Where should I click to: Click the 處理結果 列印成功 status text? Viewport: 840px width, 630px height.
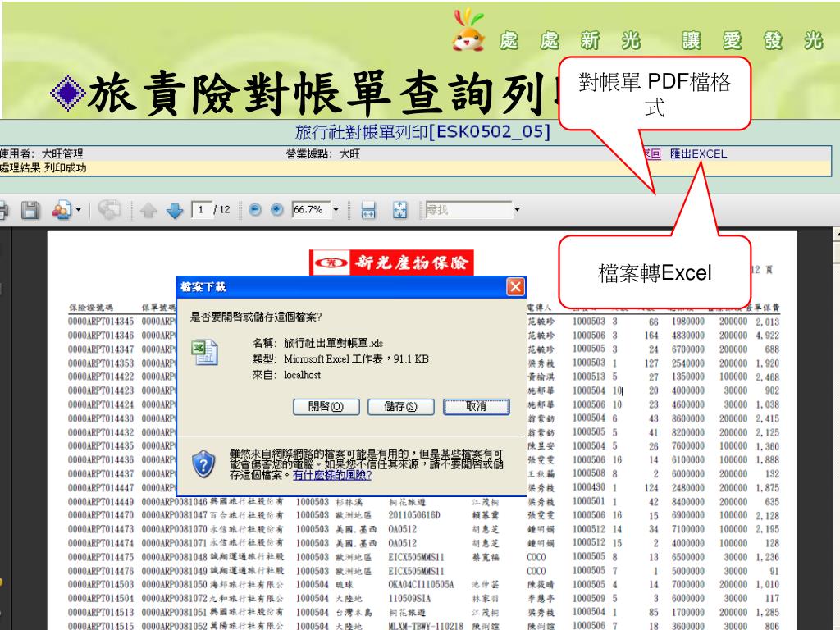click(x=43, y=168)
